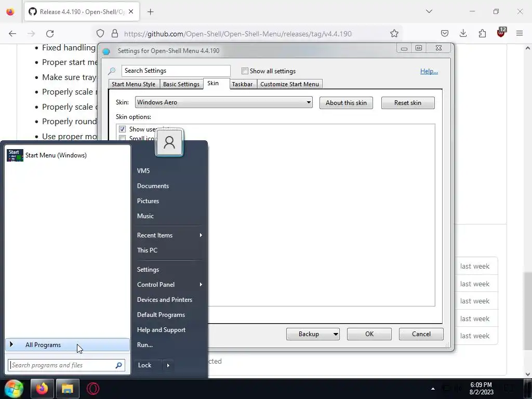Click the Lock button

coord(148,365)
